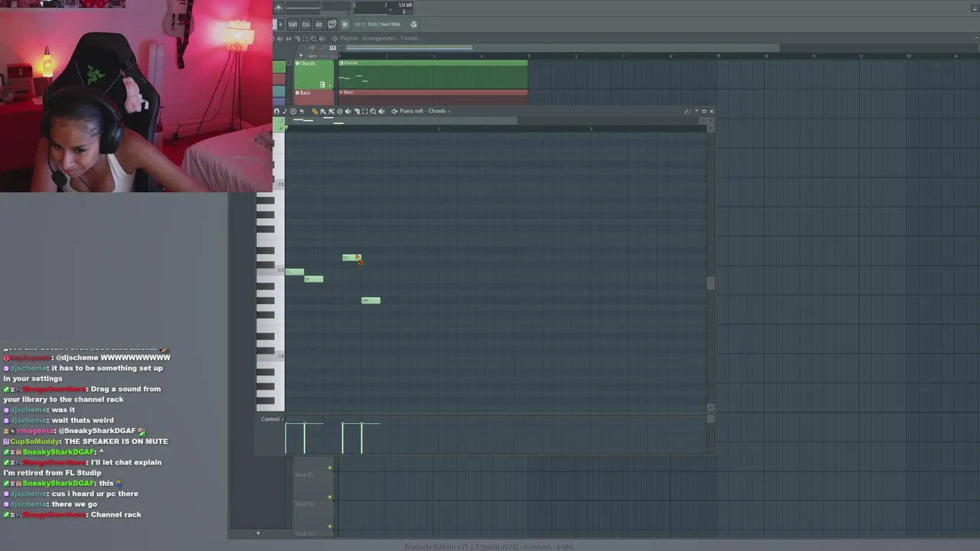This screenshot has height=551, width=980.
Task: Click the 'FLEX | Hard 808s' hint text
Action: pyautogui.click(x=384, y=24)
